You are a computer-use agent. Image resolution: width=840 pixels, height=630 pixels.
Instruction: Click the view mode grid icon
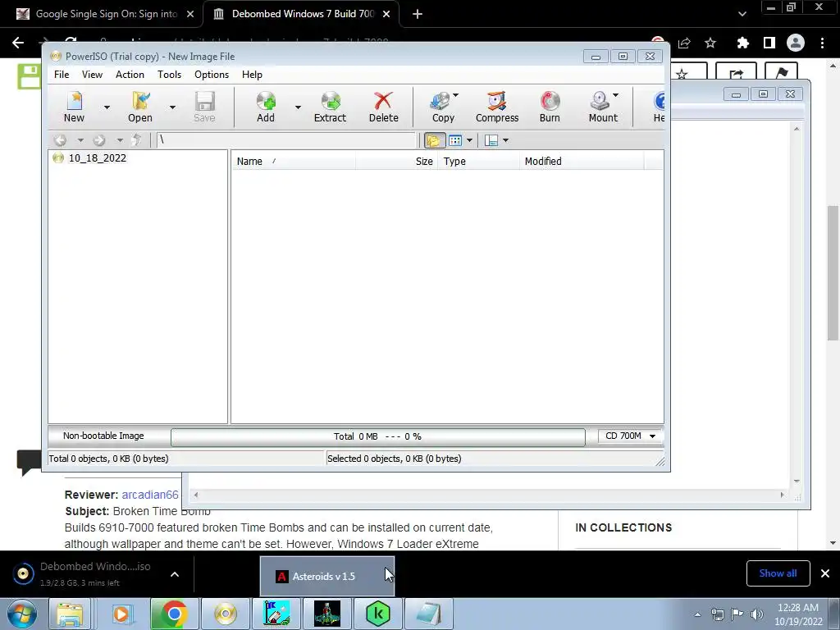click(455, 140)
